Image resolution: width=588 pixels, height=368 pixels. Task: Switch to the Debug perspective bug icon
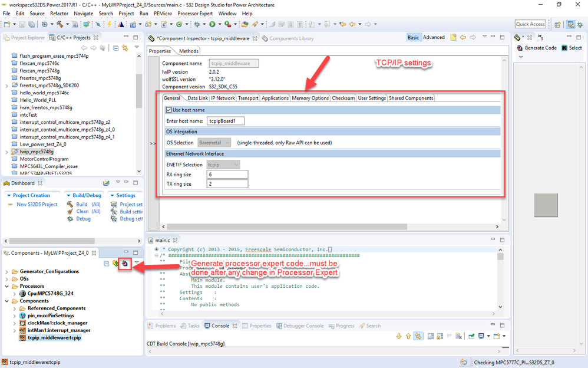580,24
